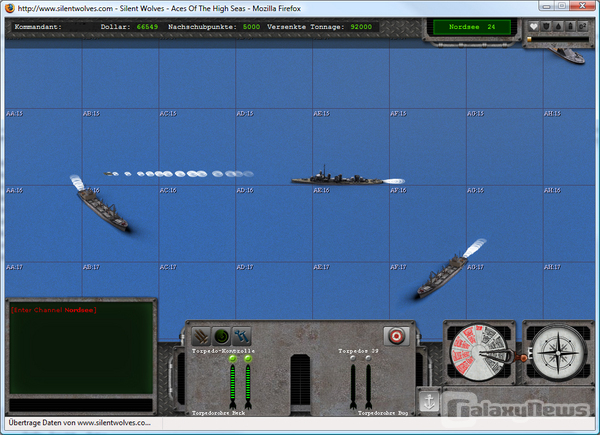Click the heart health status icon
Viewport: 600px width, 435px height.
[x=533, y=27]
